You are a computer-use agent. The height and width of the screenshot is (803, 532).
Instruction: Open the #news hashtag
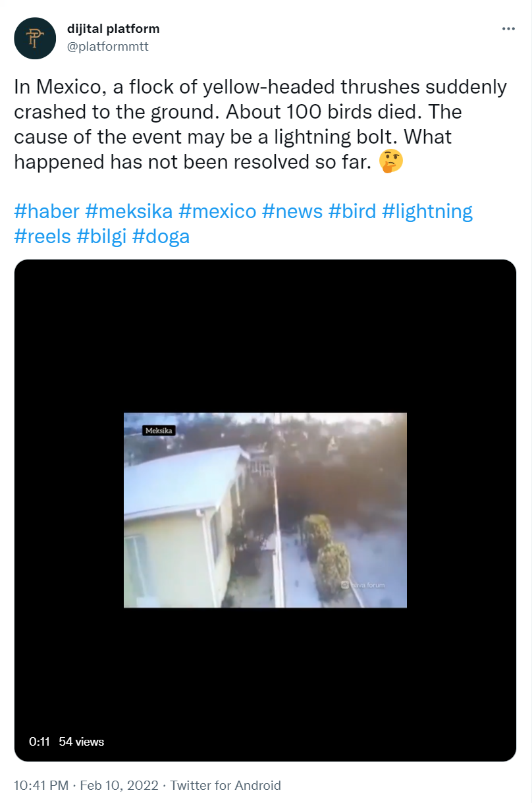point(292,211)
